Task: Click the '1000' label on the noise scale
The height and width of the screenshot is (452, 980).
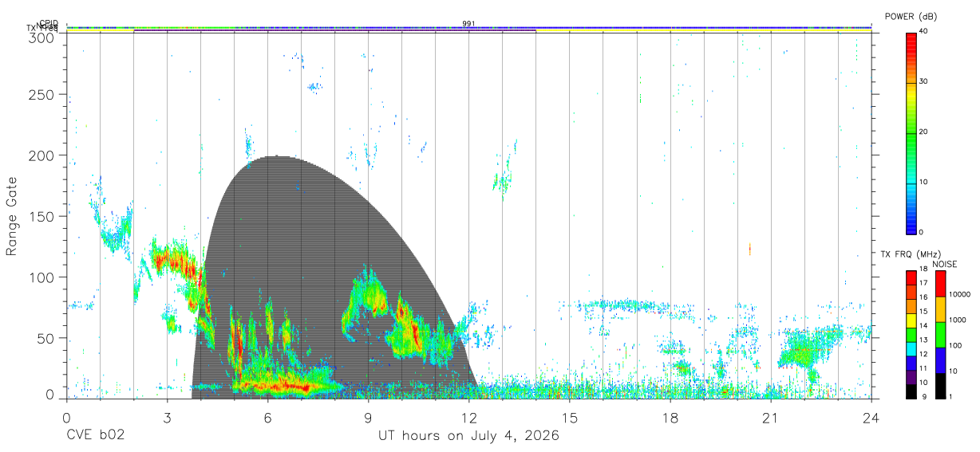Action: point(958,320)
